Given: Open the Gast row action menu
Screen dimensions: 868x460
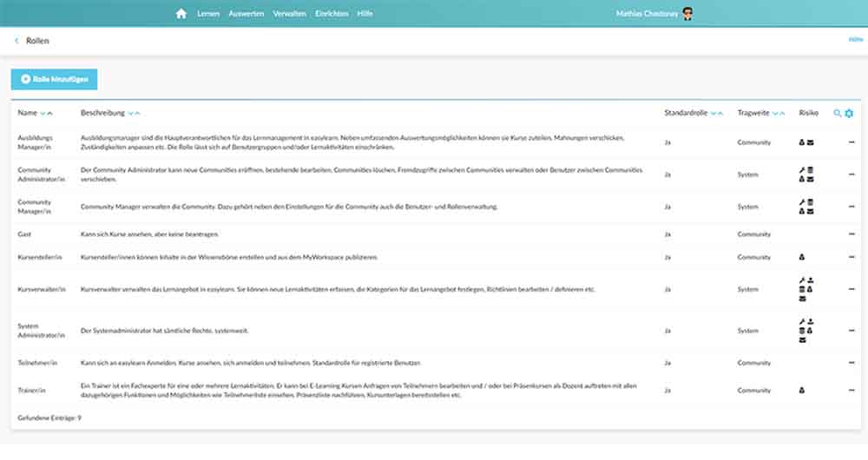Looking at the screenshot, I should coord(852,234).
